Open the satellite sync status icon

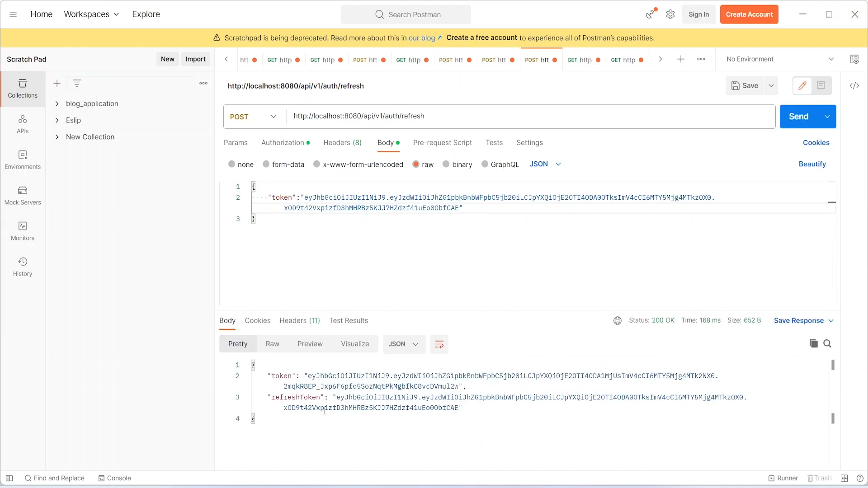651,14
